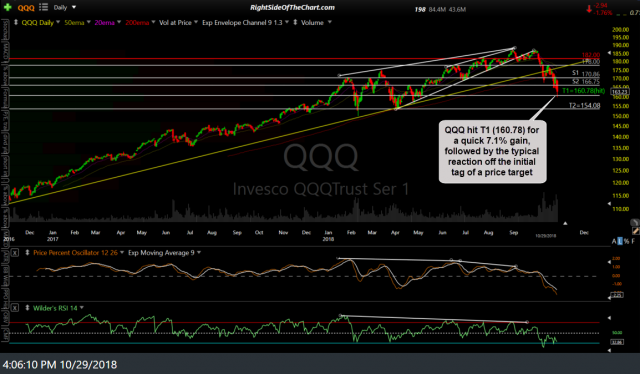The height and width of the screenshot is (374, 640).
Task: Click the Jan 2018 label on time axis
Action: coord(328,236)
